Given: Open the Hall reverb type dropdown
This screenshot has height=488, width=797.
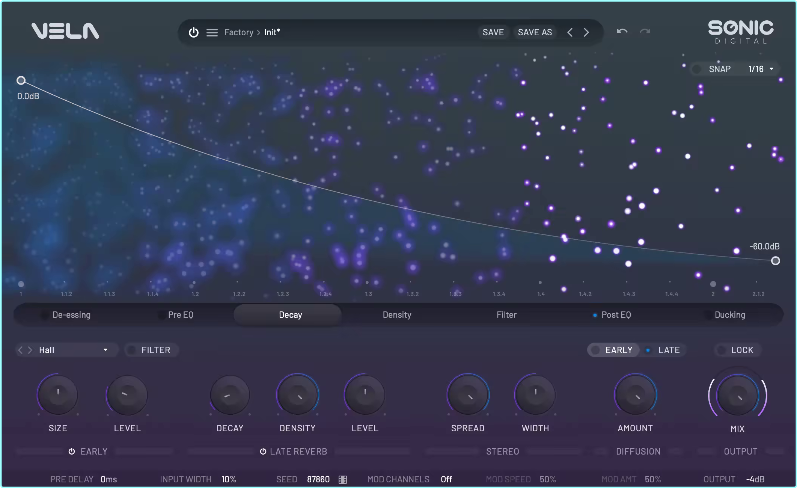Looking at the screenshot, I should tap(74, 350).
